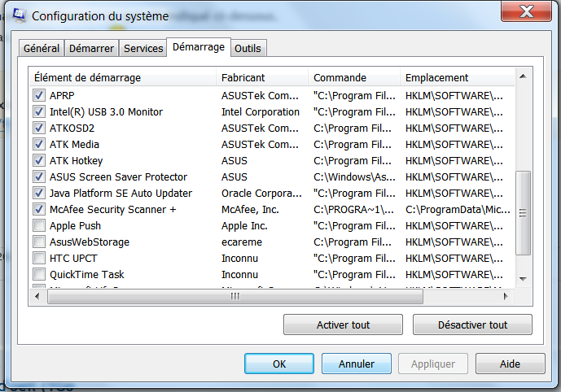Sort by the Emplacement column header
The width and height of the screenshot is (561, 392).
[458, 77]
